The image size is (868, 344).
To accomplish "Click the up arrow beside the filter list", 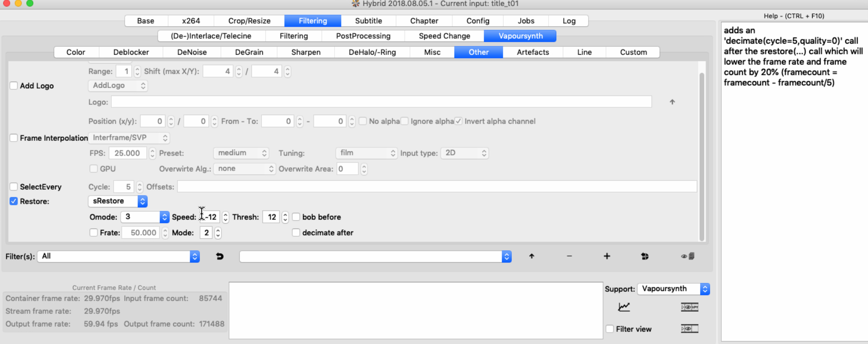I will point(531,256).
